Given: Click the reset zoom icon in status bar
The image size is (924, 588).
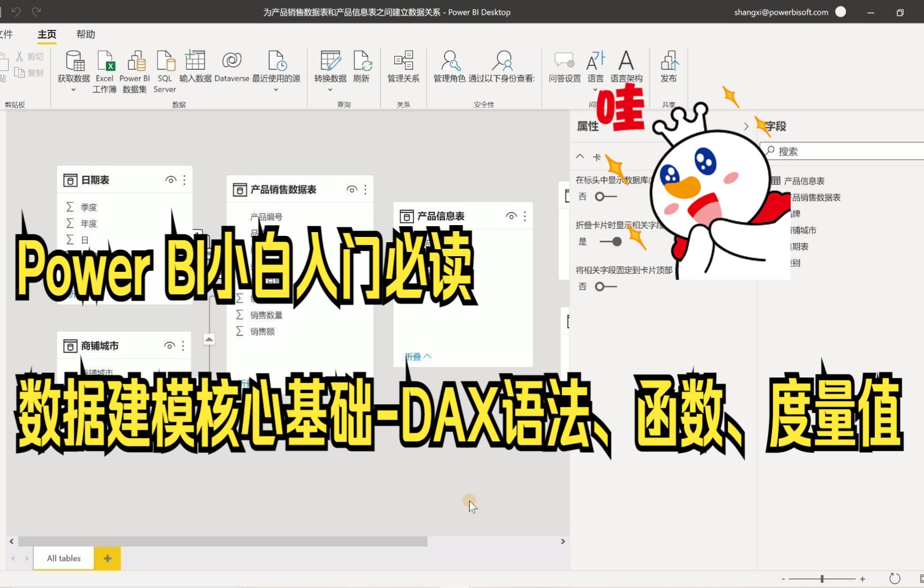Looking at the screenshot, I should click(x=895, y=578).
